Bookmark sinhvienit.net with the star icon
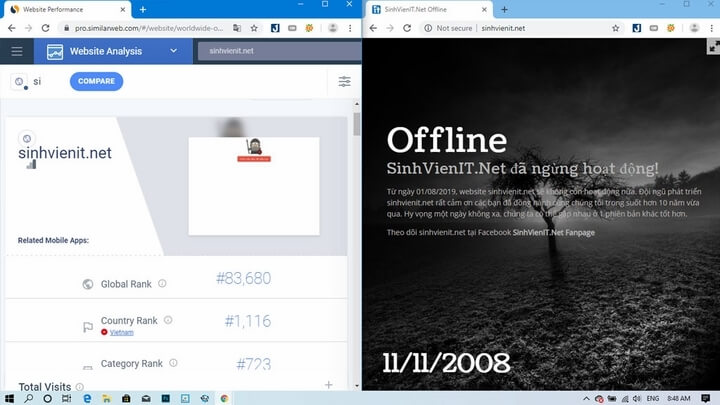 point(615,28)
